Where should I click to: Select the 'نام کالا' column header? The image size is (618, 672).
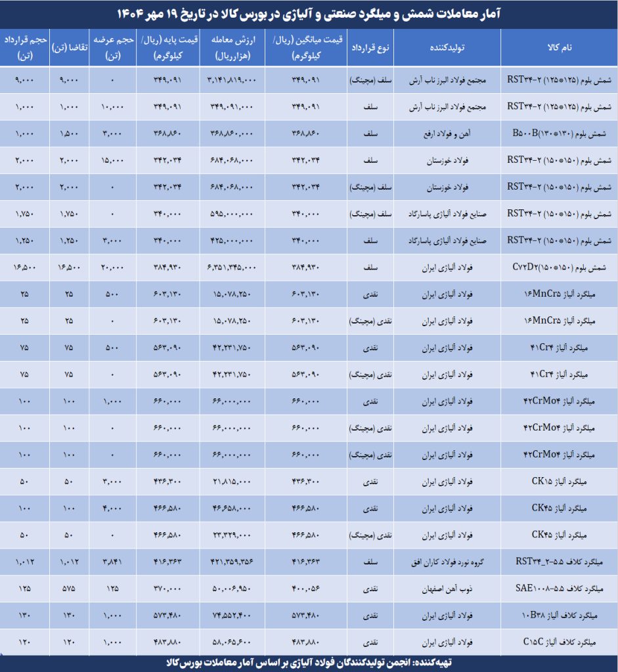559,48
